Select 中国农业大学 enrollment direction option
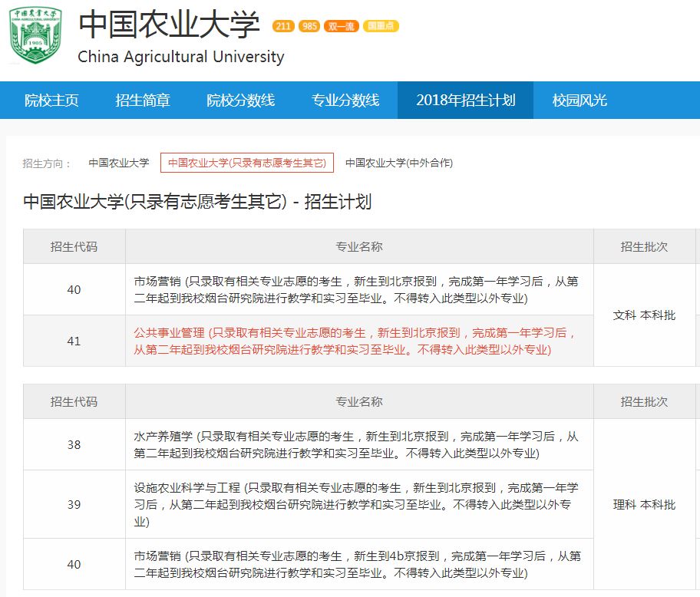The width and height of the screenshot is (700, 597). click(119, 163)
